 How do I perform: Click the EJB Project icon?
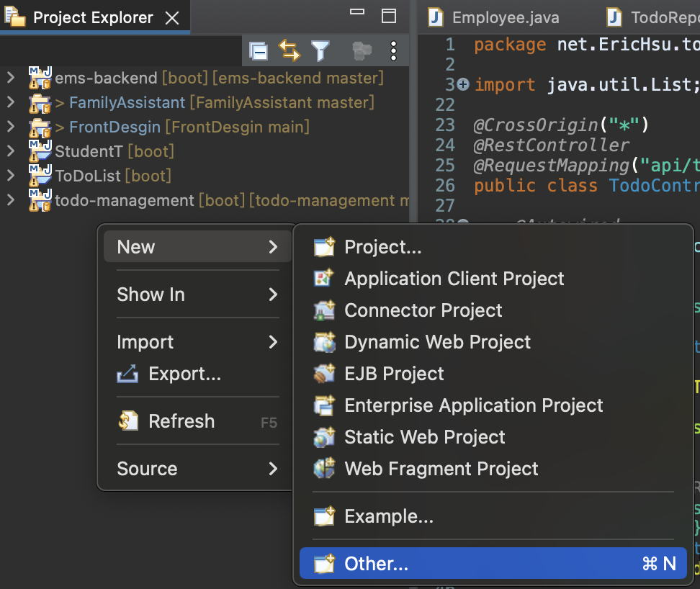325,374
